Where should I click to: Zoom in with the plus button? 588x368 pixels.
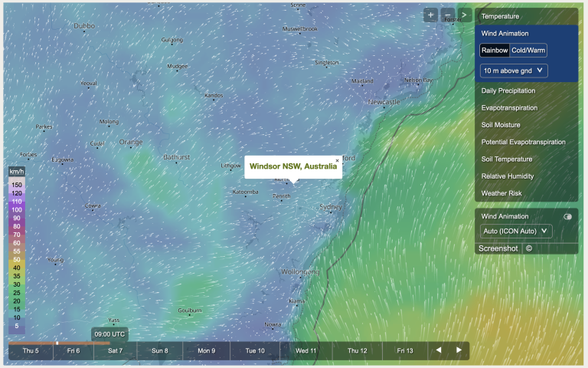click(x=430, y=15)
